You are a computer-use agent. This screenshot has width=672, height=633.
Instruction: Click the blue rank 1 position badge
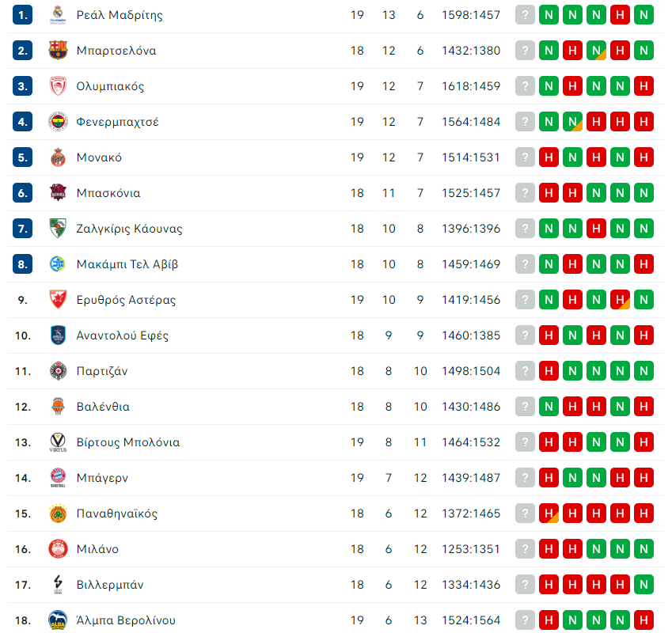pyautogui.click(x=23, y=15)
